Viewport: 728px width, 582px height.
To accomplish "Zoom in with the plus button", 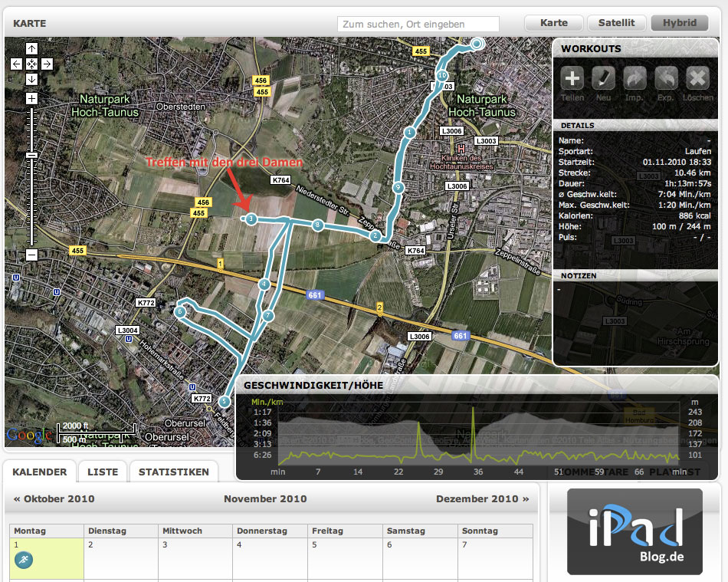I will [31, 98].
